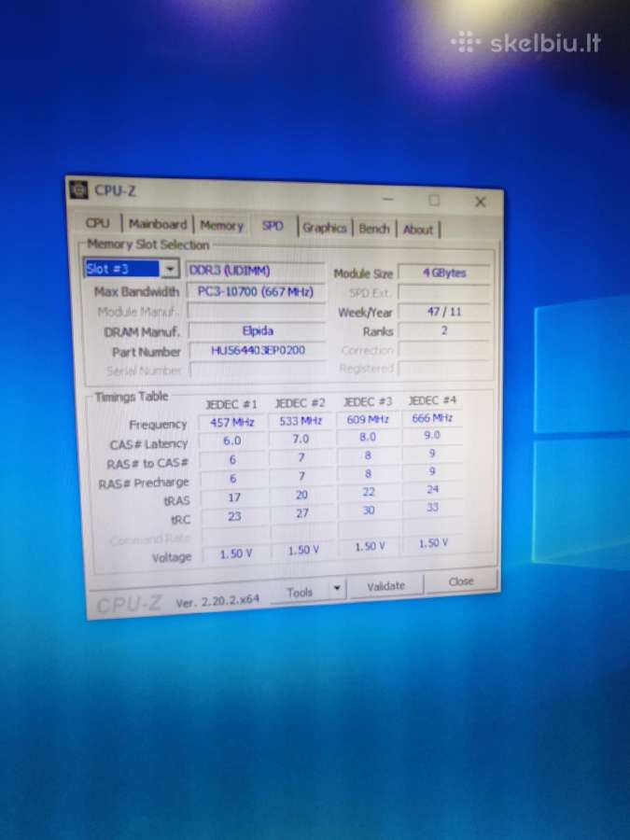Click the 533 MHz frequency cell

(x=301, y=421)
